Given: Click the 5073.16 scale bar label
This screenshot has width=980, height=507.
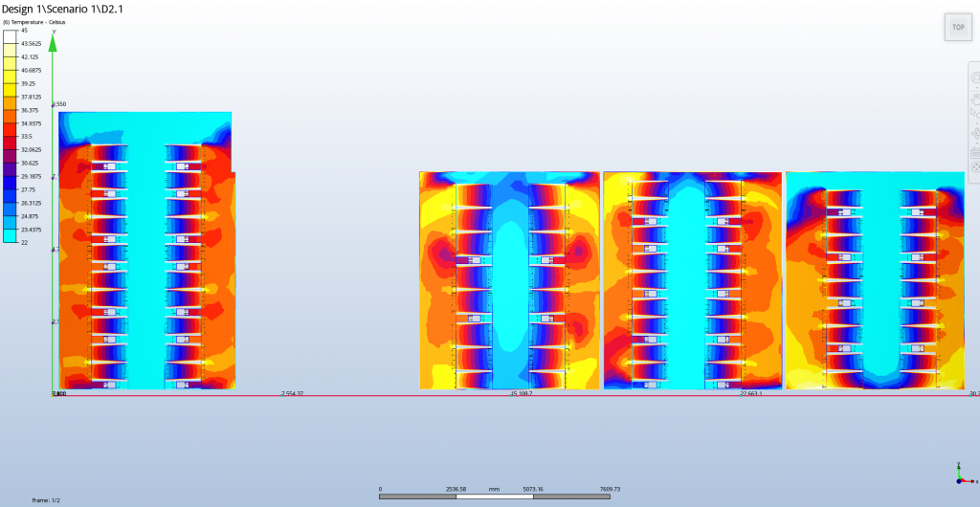Looking at the screenshot, I should [534, 490].
